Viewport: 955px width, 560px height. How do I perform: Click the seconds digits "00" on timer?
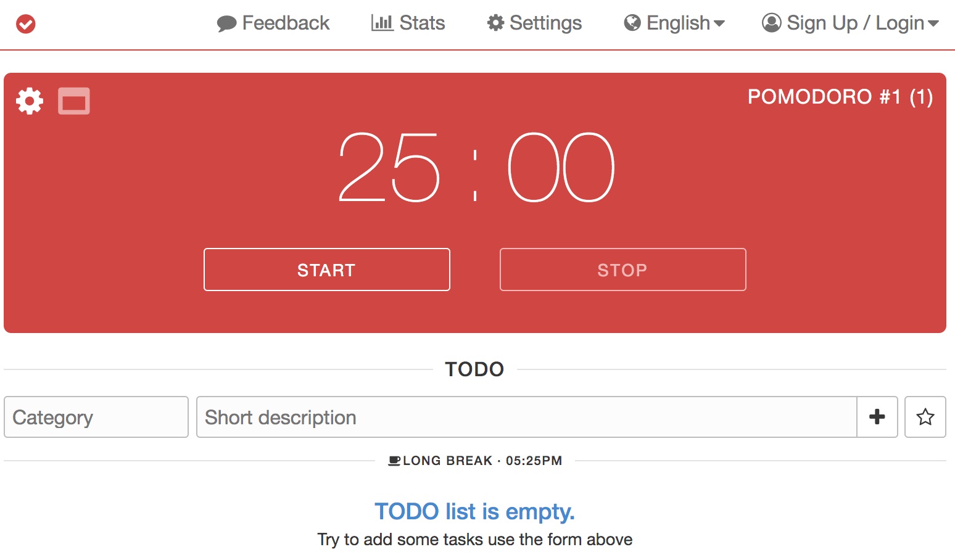(561, 168)
